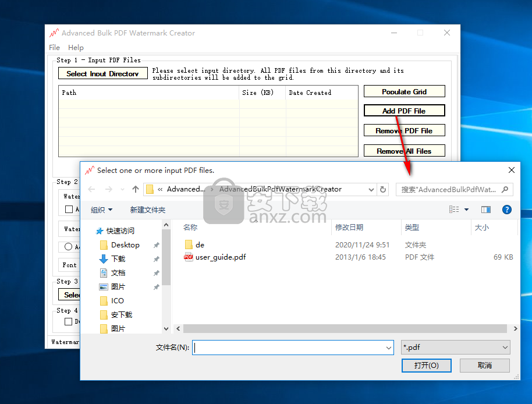Click Remove All Files button

[x=404, y=151]
